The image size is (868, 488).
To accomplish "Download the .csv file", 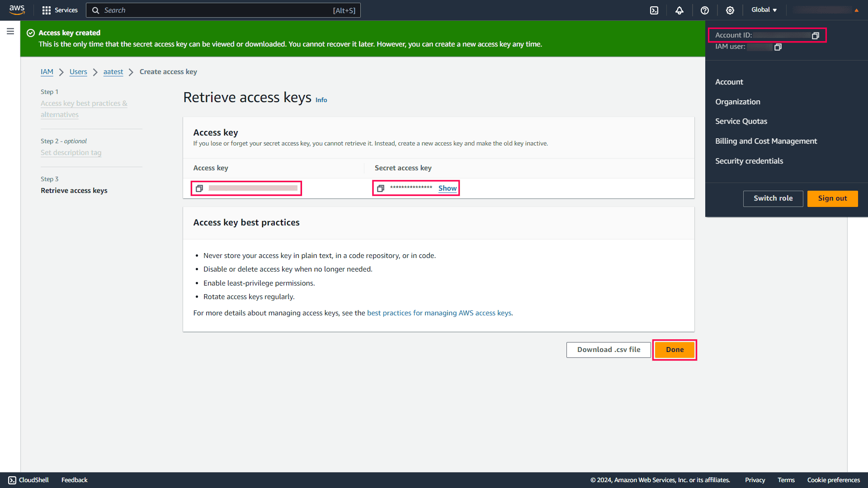I will 609,349.
